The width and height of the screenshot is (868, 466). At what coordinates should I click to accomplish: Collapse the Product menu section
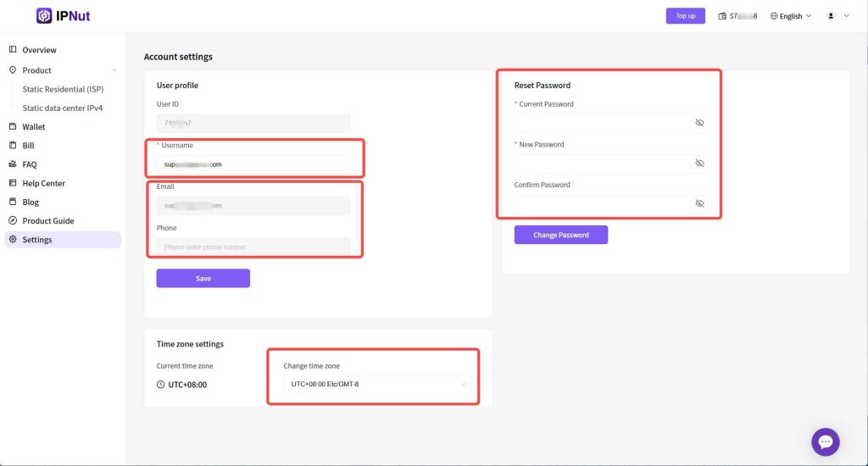tap(114, 70)
